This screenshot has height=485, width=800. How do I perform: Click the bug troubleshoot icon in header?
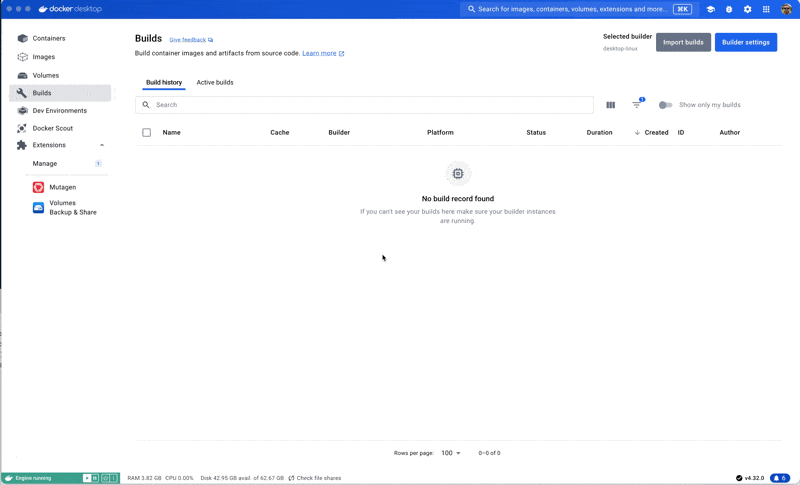coord(729,9)
